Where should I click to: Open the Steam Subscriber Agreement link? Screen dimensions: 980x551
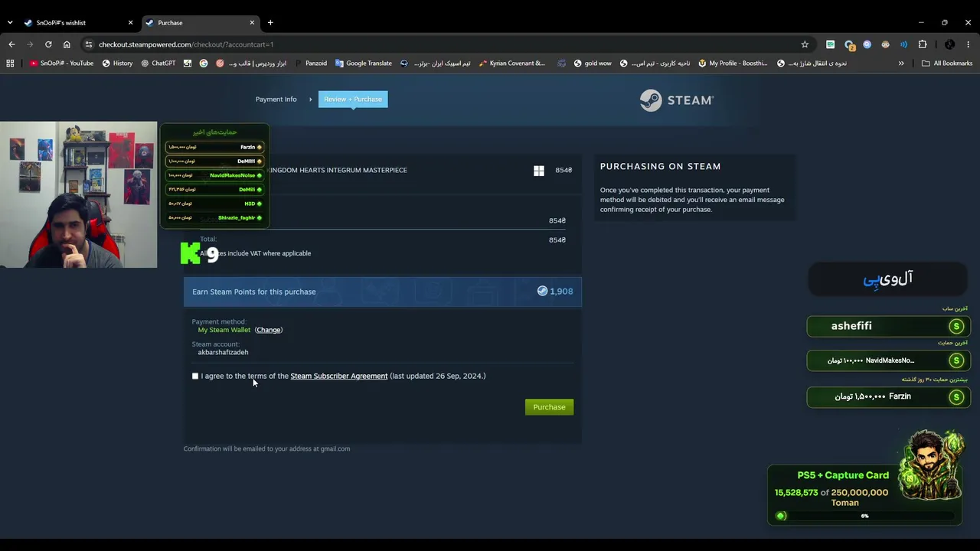[339, 377]
